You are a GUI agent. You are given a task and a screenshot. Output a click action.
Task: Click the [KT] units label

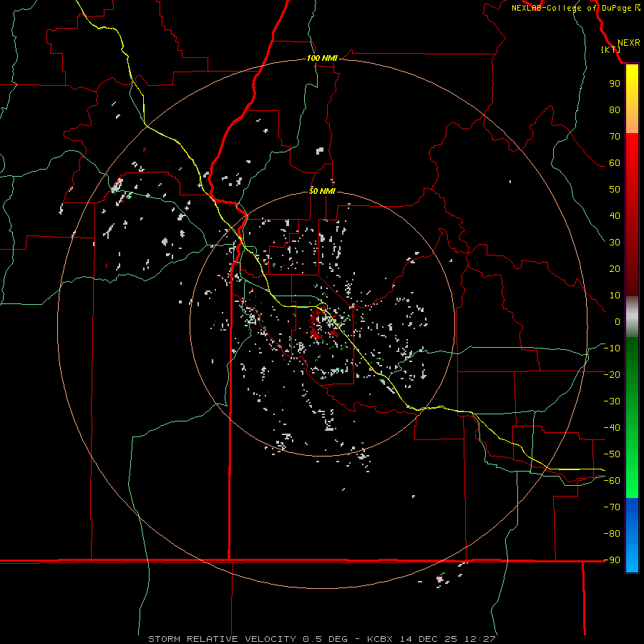[610, 49]
